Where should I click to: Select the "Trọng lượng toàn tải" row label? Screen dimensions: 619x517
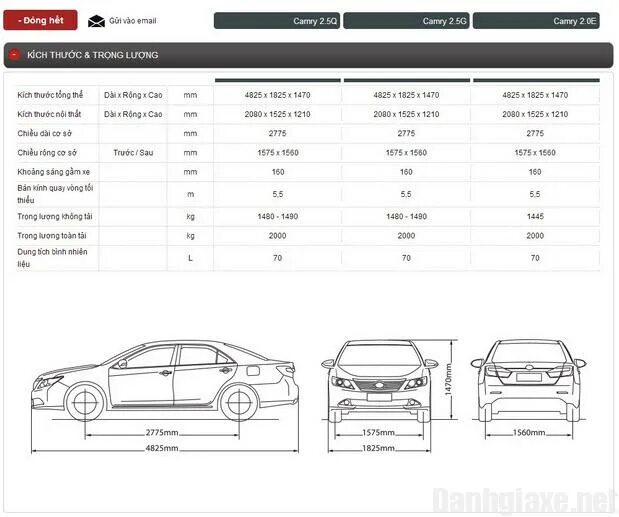coord(52,236)
